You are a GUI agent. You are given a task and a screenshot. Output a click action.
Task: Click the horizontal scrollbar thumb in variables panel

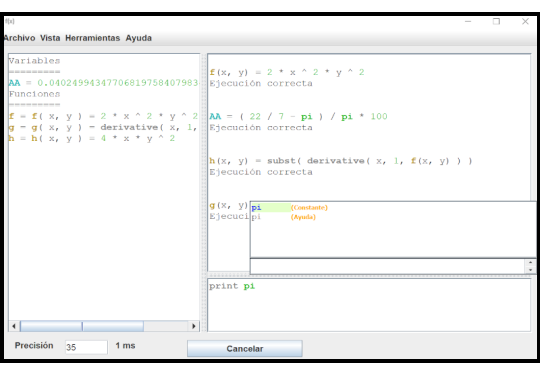point(82,326)
